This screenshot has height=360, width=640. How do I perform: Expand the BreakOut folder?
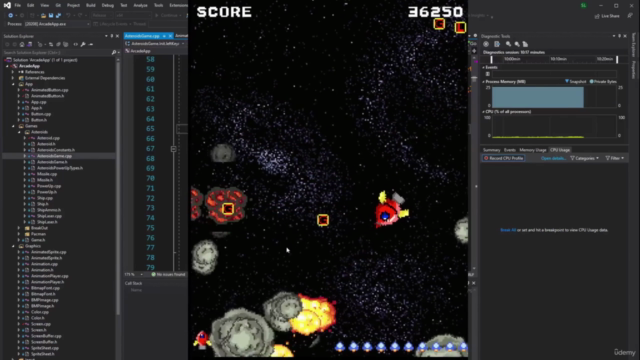coord(19,228)
